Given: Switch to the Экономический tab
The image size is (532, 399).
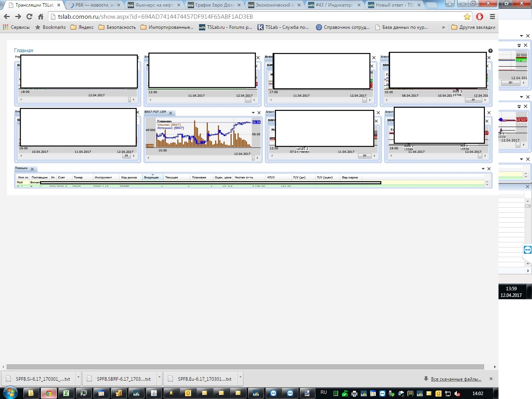Looking at the screenshot, I should click(275, 5).
